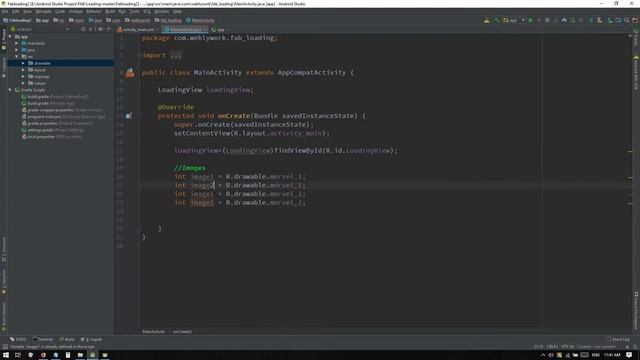
Task: Open the app run configuration dropdown
Action: coord(514,20)
